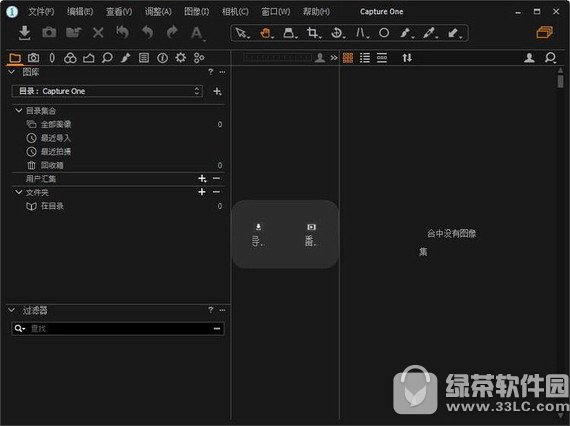
Task: Switch browser to grid thumbnail view
Action: coord(348,58)
